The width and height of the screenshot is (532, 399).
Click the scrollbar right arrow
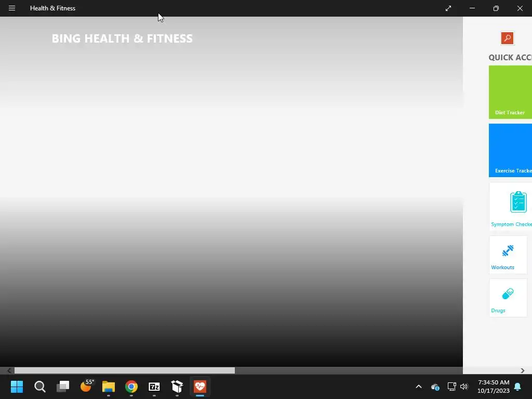point(523,370)
